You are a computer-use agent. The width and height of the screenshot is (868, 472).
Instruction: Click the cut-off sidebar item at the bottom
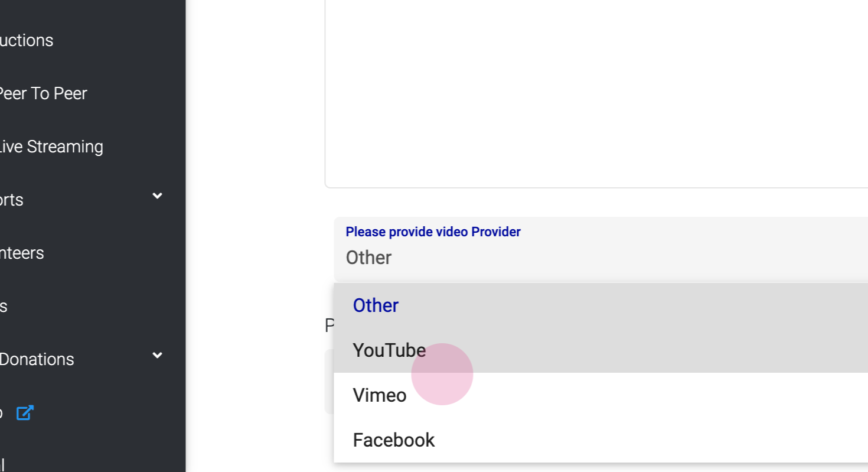click(2, 464)
